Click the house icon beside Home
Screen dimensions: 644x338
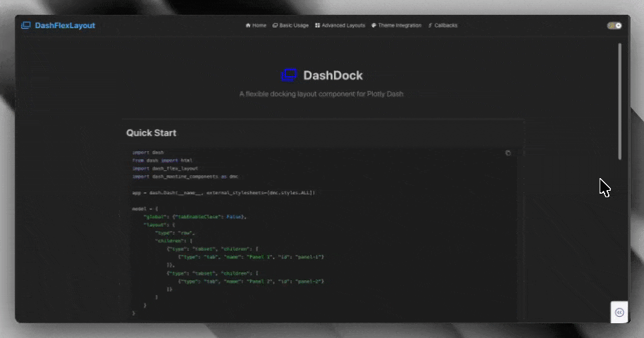coord(248,25)
